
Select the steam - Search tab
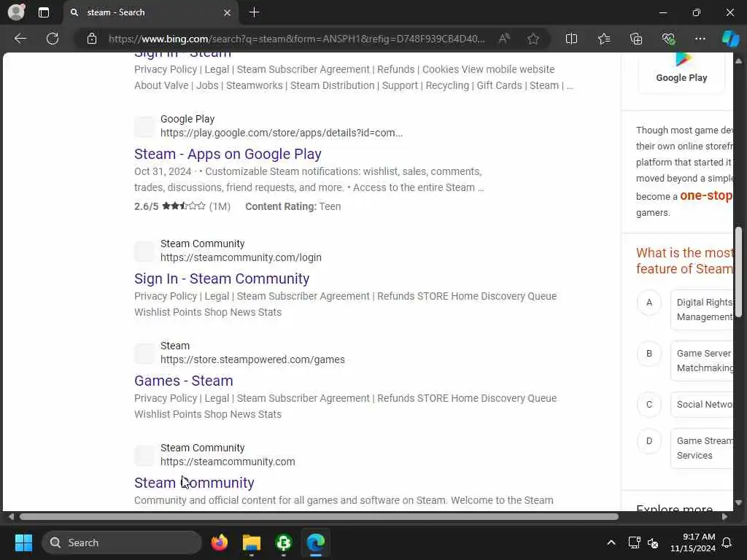click(x=150, y=12)
